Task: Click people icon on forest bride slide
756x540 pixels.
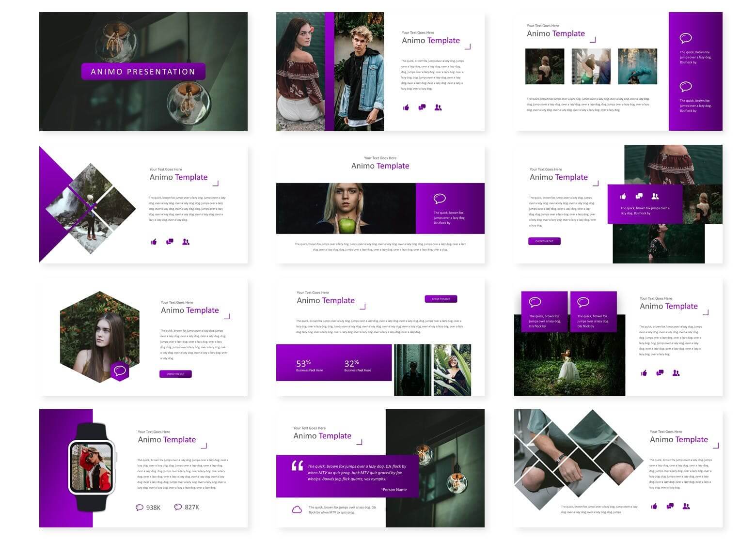Action: [x=676, y=373]
